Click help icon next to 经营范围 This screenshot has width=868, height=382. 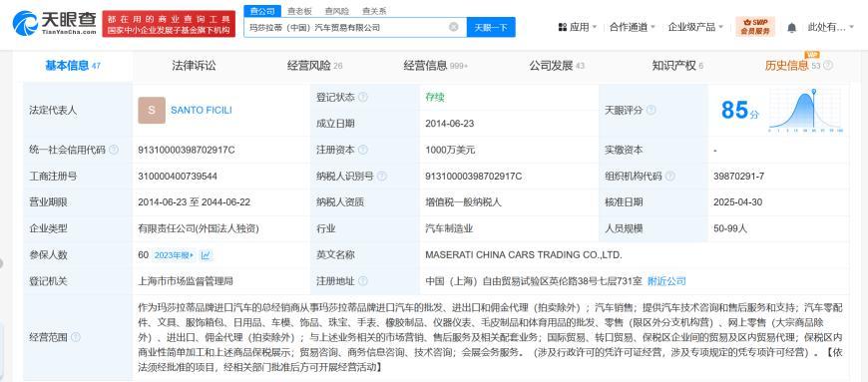coord(75,337)
